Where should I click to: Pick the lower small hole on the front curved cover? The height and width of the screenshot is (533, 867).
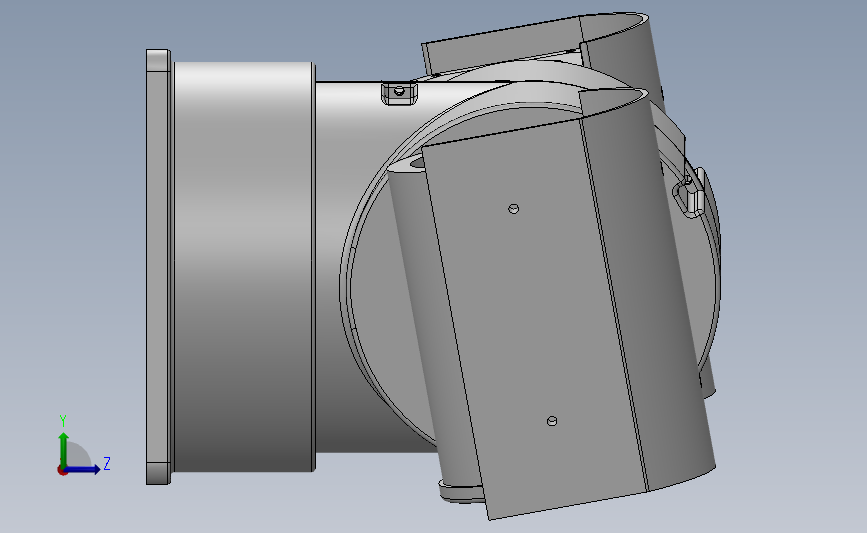tap(551, 421)
